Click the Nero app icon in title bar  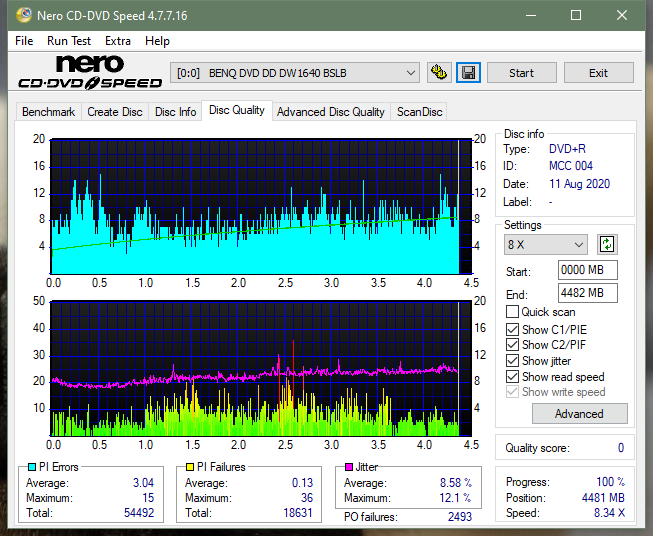(24, 15)
